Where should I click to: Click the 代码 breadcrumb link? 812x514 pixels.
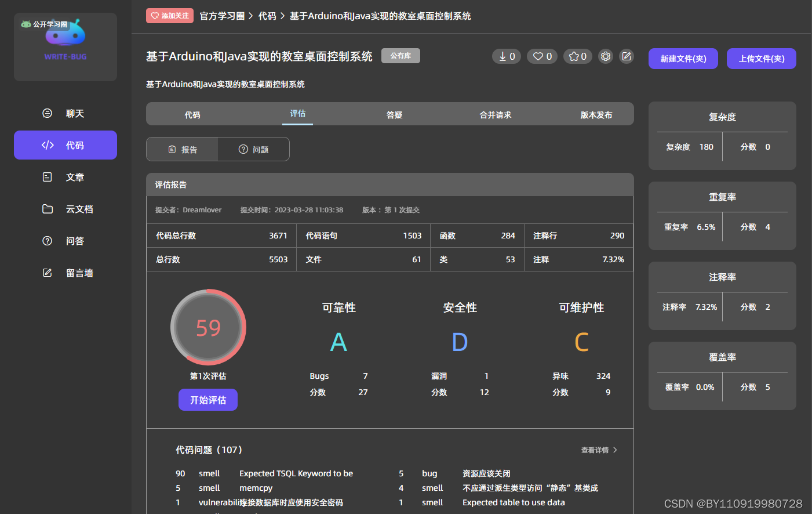(267, 16)
